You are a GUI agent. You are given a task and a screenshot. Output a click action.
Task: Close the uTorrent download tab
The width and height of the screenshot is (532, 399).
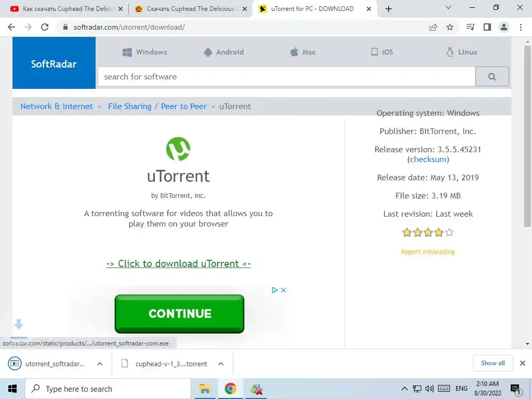click(x=369, y=9)
